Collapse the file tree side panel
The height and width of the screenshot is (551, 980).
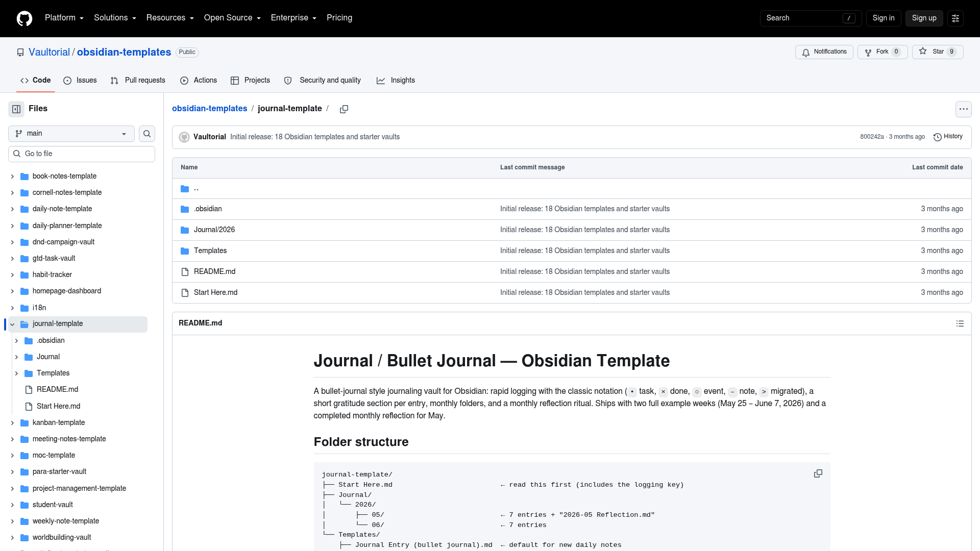click(16, 109)
